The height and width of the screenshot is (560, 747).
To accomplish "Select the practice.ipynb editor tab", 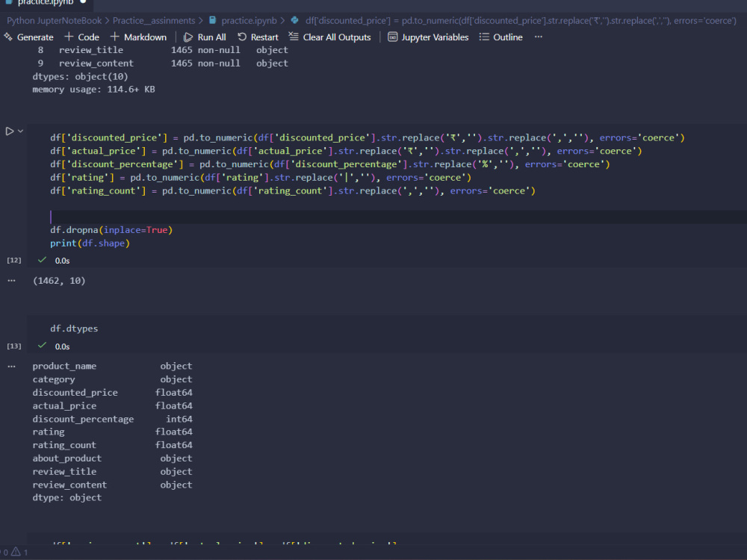I will point(46,3).
